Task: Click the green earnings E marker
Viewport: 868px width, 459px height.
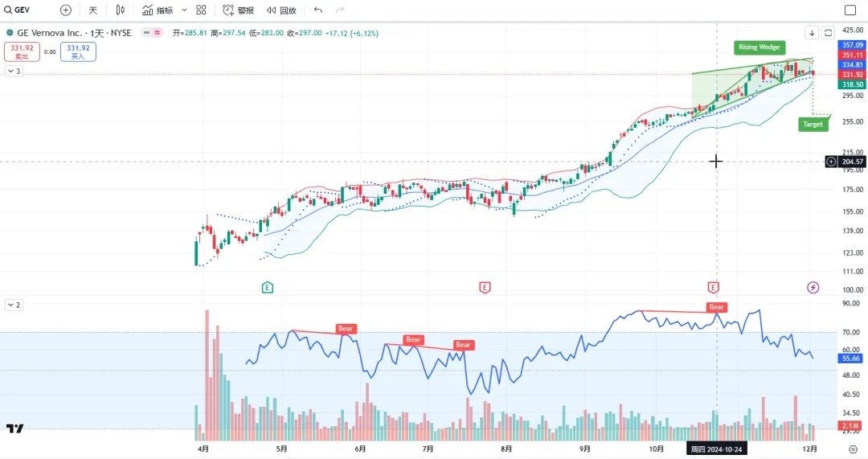Action: click(x=268, y=287)
